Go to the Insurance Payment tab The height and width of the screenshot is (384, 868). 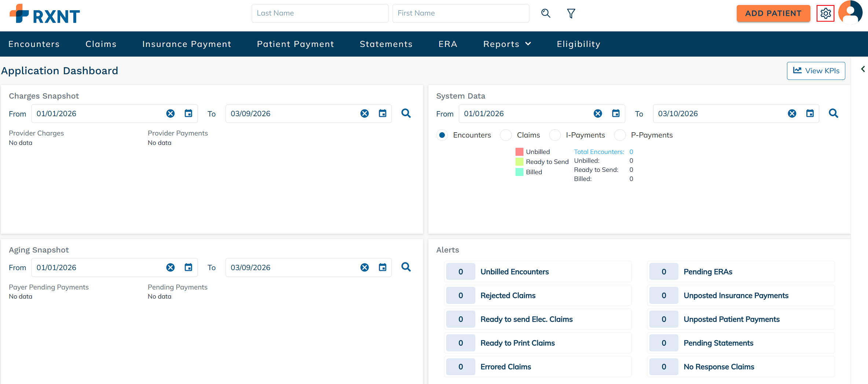coord(187,44)
